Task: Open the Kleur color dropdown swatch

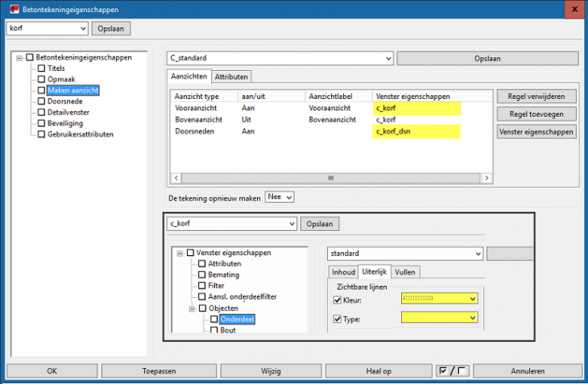Action: coord(440,299)
